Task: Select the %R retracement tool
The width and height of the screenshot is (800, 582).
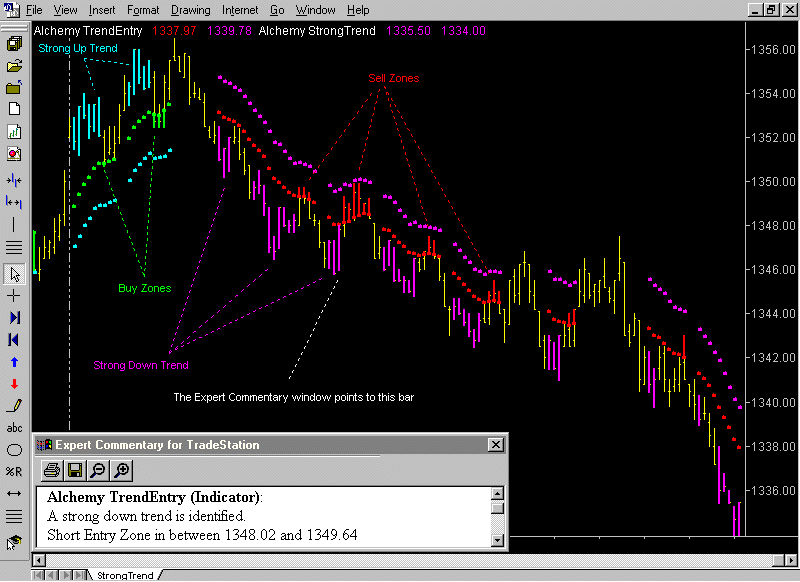Action: click(x=14, y=472)
